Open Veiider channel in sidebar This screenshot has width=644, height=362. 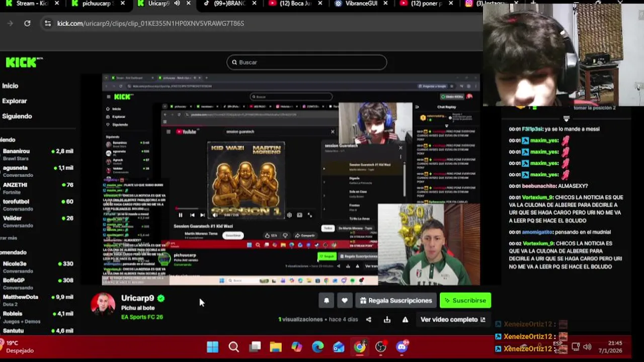pyautogui.click(x=38, y=221)
